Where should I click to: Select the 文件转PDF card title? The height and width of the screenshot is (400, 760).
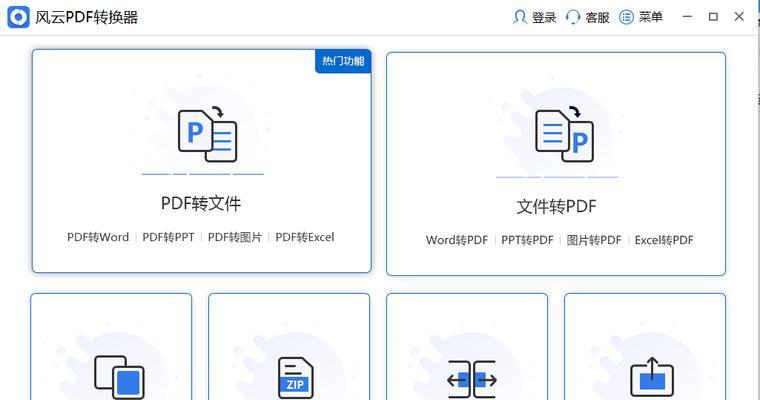pos(556,207)
